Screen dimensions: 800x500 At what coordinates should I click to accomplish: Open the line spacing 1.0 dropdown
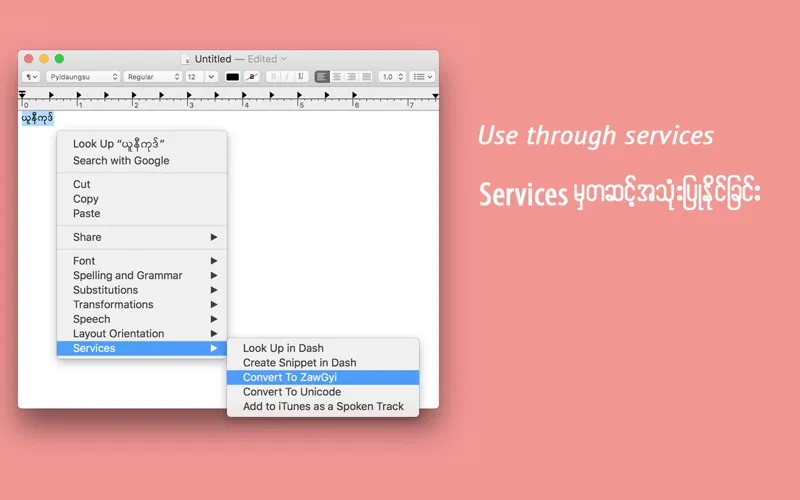392,77
